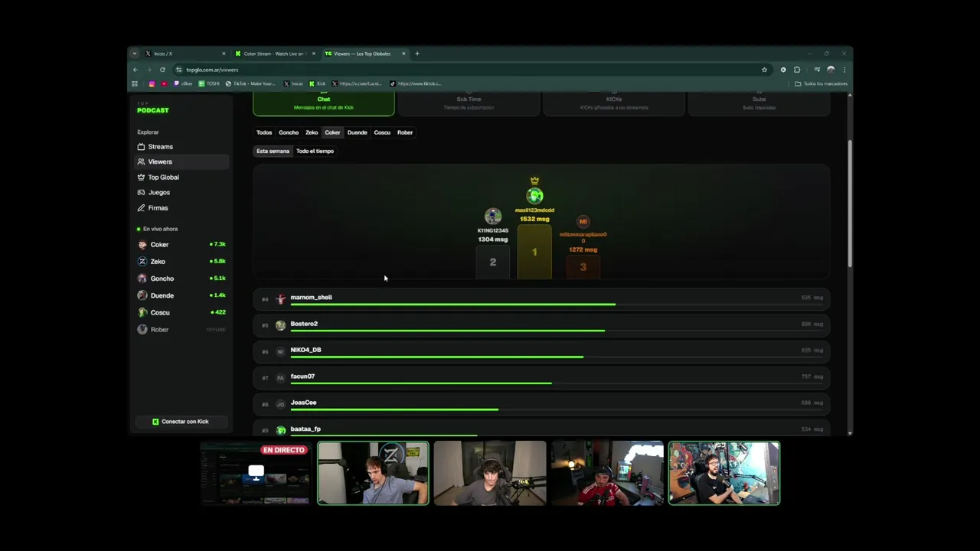Open the tab search dropdown arrow
The image size is (980, 551).
[135, 54]
